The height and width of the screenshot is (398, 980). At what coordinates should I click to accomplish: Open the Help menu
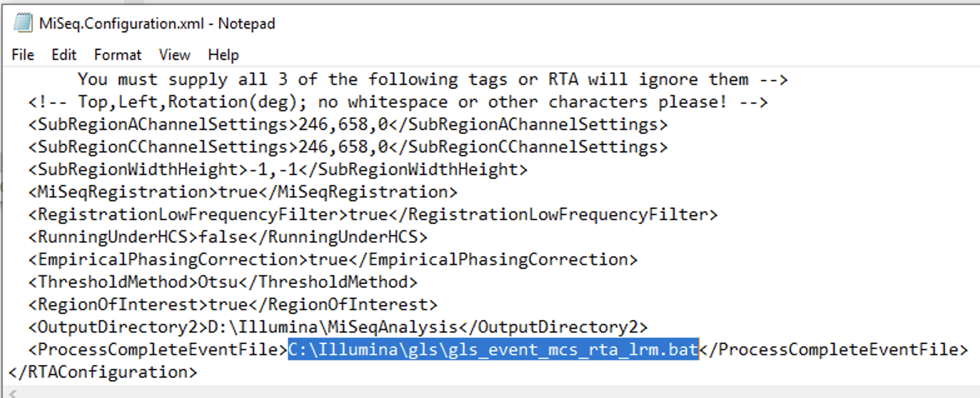(x=223, y=55)
